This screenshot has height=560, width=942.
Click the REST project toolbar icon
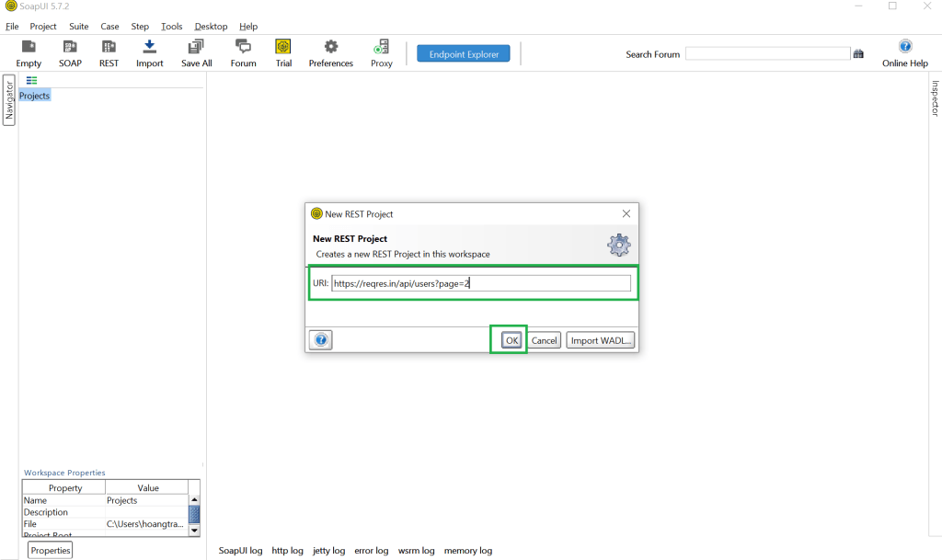click(109, 48)
